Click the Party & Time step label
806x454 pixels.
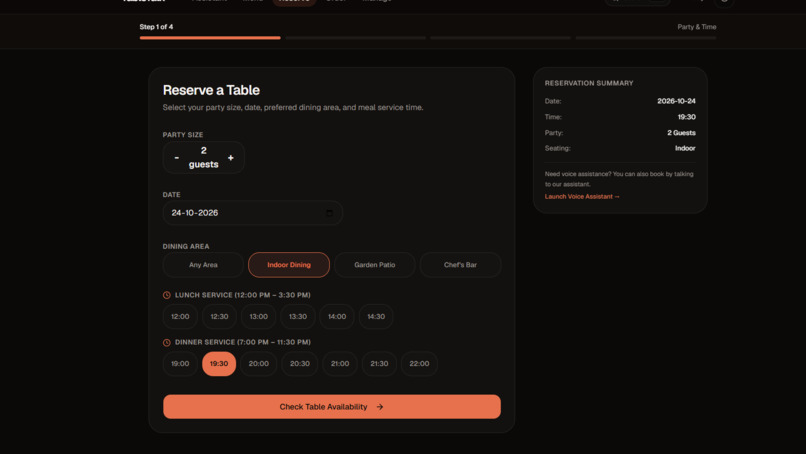[x=697, y=27]
